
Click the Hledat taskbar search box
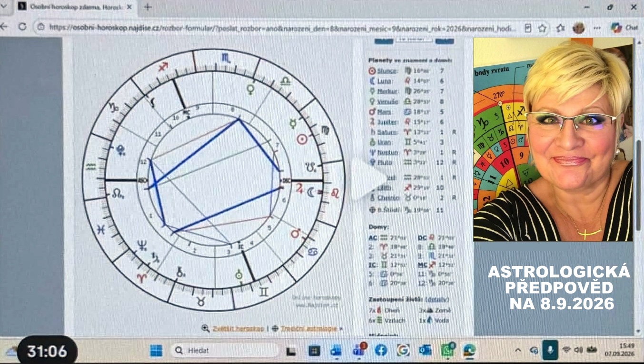coord(224,351)
